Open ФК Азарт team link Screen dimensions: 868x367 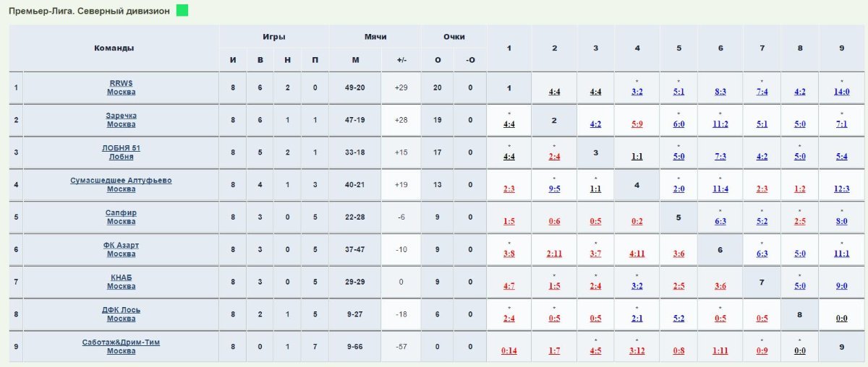(x=121, y=249)
